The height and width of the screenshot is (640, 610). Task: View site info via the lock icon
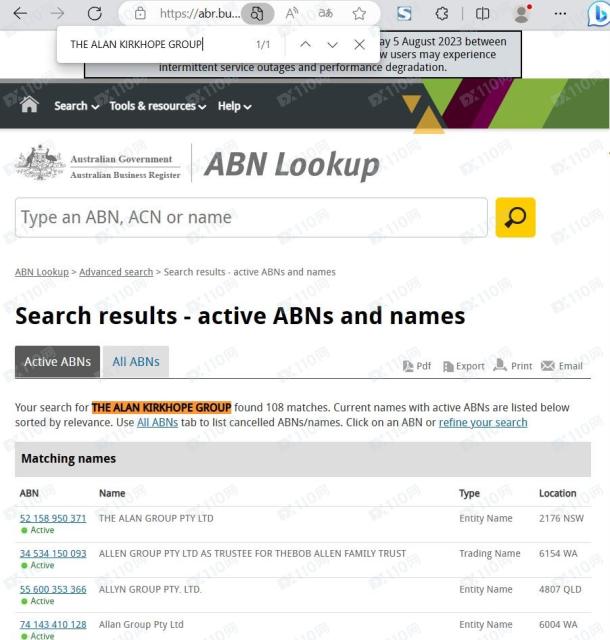[x=140, y=14]
